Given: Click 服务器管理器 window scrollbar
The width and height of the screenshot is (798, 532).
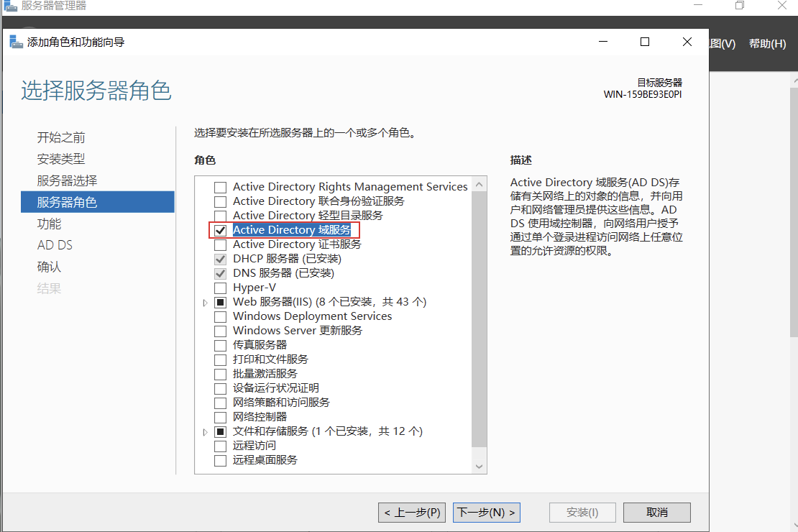Looking at the screenshot, I should pyautogui.click(x=794, y=214).
